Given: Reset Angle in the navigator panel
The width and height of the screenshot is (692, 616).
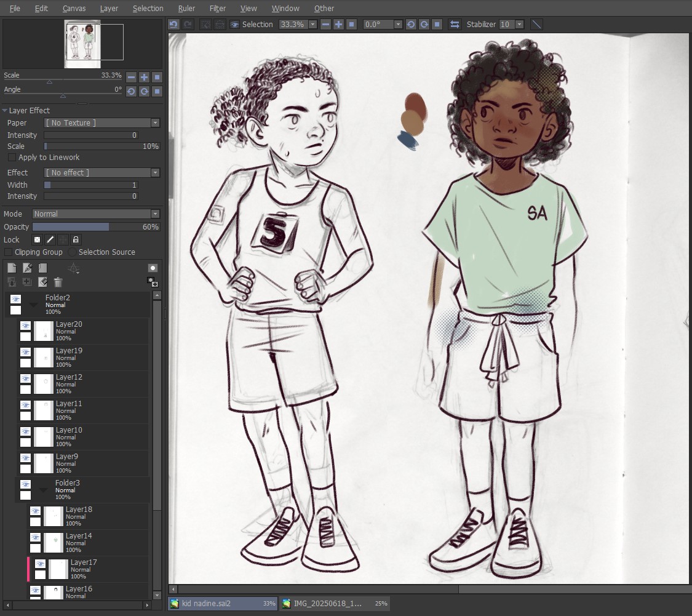Looking at the screenshot, I should pyautogui.click(x=157, y=92).
